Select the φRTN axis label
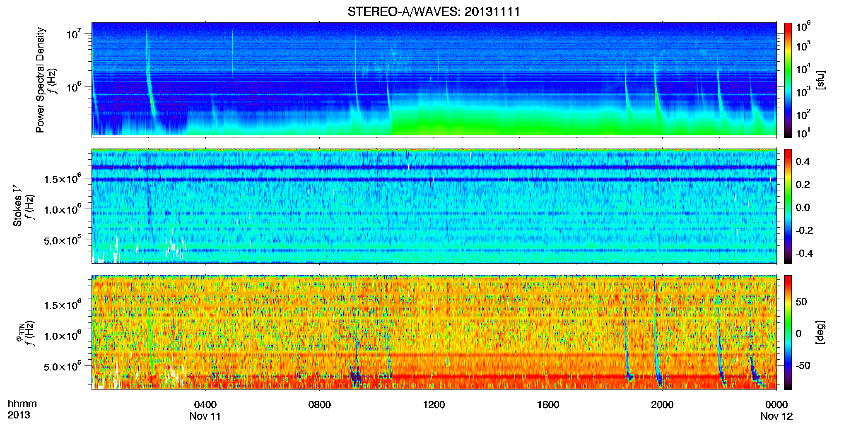The image size is (868, 447). click(19, 333)
